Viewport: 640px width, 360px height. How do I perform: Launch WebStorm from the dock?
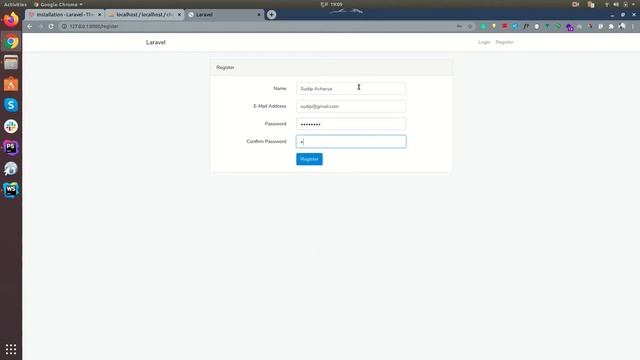11,190
